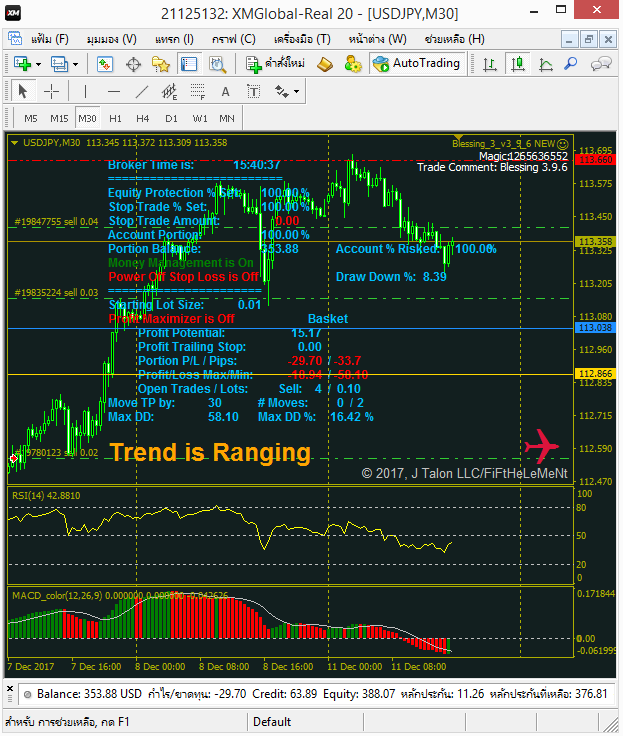Switch timeframe to D1
The image size is (623, 736).
pos(171,119)
